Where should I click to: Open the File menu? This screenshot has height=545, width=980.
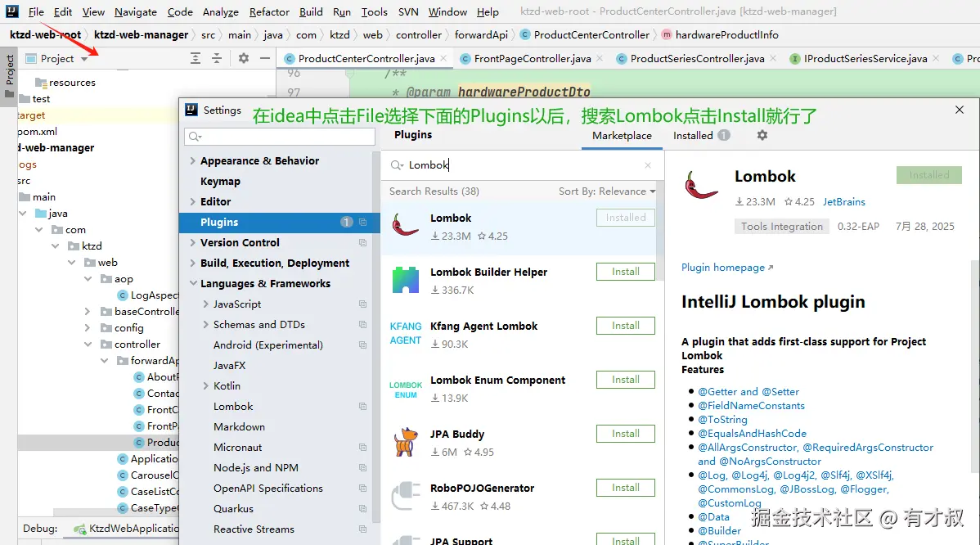36,12
